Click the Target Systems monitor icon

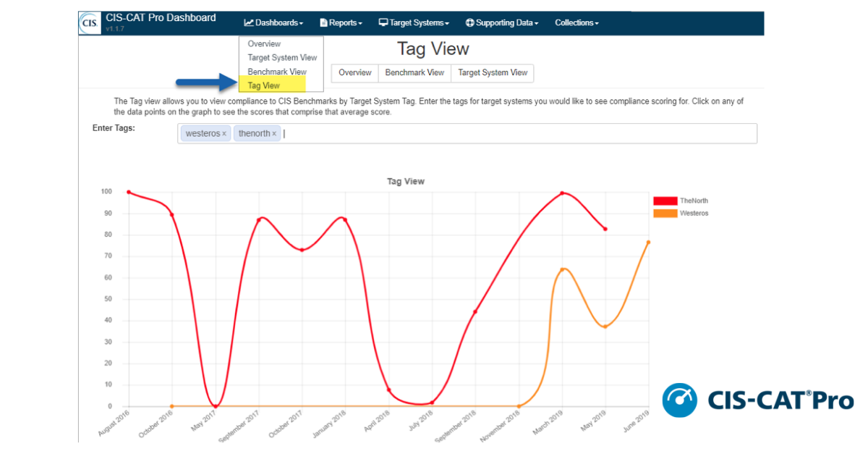(x=383, y=22)
